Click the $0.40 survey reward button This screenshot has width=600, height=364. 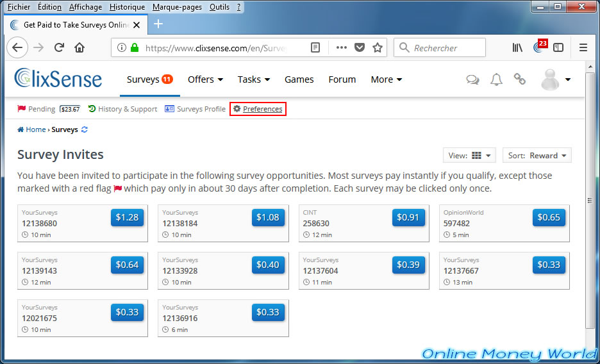(268, 265)
